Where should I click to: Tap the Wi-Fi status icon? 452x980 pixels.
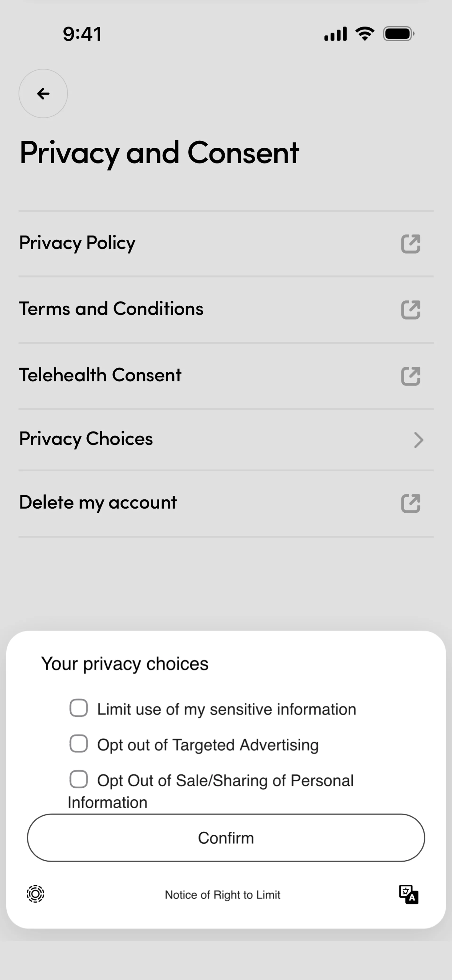pos(364,34)
